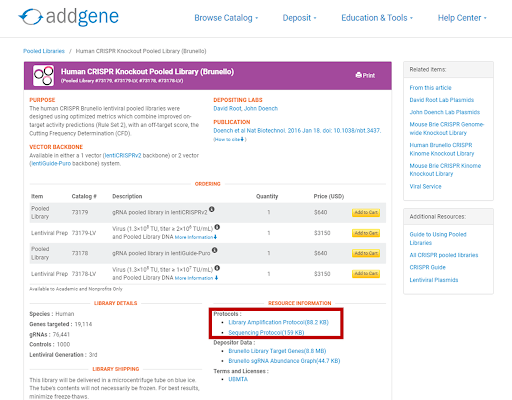
Task: Click the Price (USD) column header
Action: pyautogui.click(x=329, y=196)
